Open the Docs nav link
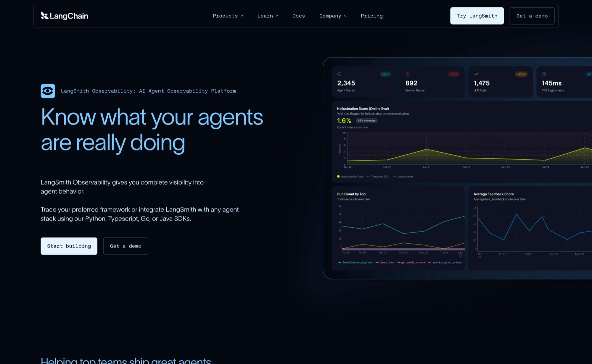The width and height of the screenshot is (592, 364). click(x=299, y=16)
